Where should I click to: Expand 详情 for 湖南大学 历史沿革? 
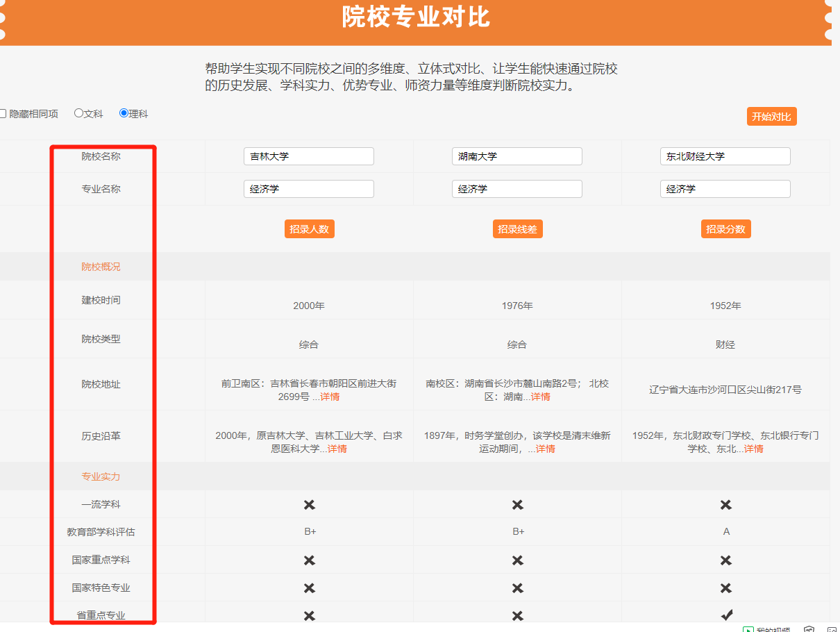[545, 449]
